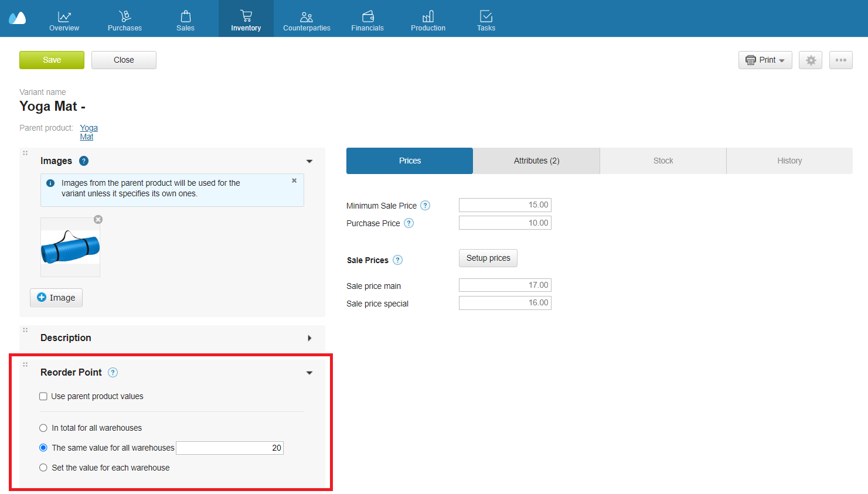The height and width of the screenshot is (494, 868).
Task: Open the Print dropdown menu
Action: pyautogui.click(x=765, y=60)
